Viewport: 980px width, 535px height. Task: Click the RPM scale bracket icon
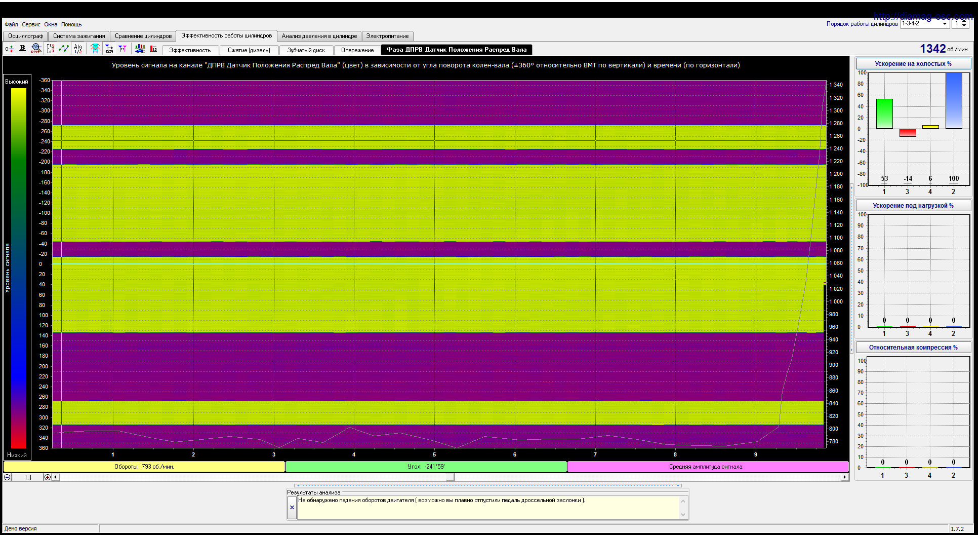[x=51, y=49]
